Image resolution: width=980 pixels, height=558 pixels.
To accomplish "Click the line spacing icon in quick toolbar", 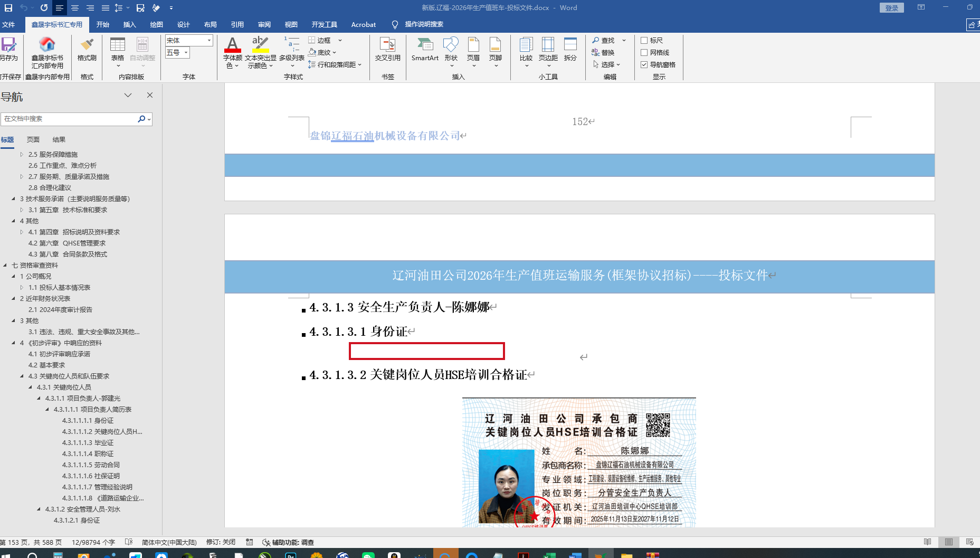I will [x=119, y=8].
